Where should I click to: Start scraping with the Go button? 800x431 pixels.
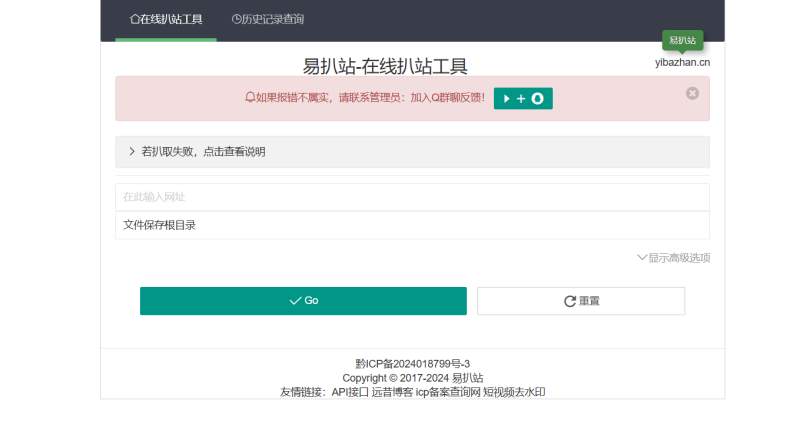click(x=303, y=301)
